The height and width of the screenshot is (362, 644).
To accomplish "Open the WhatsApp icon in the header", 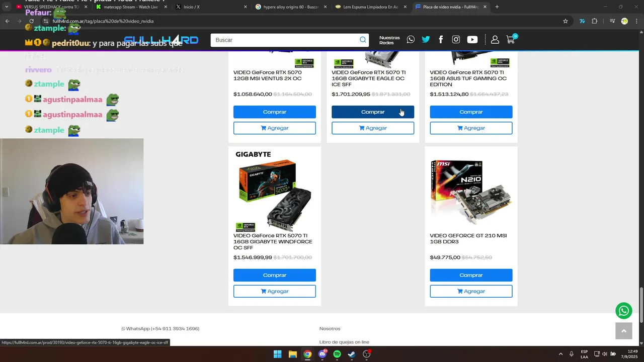I will click(411, 39).
